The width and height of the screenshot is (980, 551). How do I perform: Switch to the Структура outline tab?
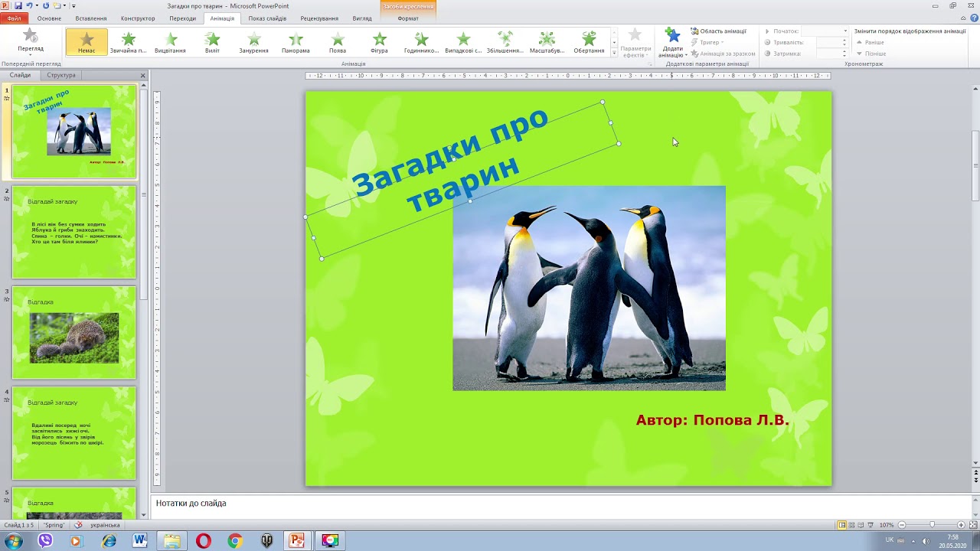(61, 75)
